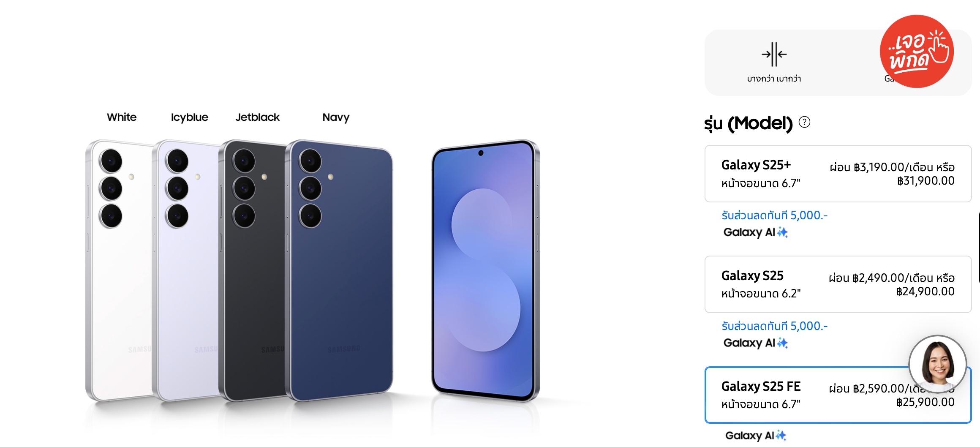Click the Galaxy AI logo below S25 FE
This screenshot has height=447, width=980.
click(756, 435)
